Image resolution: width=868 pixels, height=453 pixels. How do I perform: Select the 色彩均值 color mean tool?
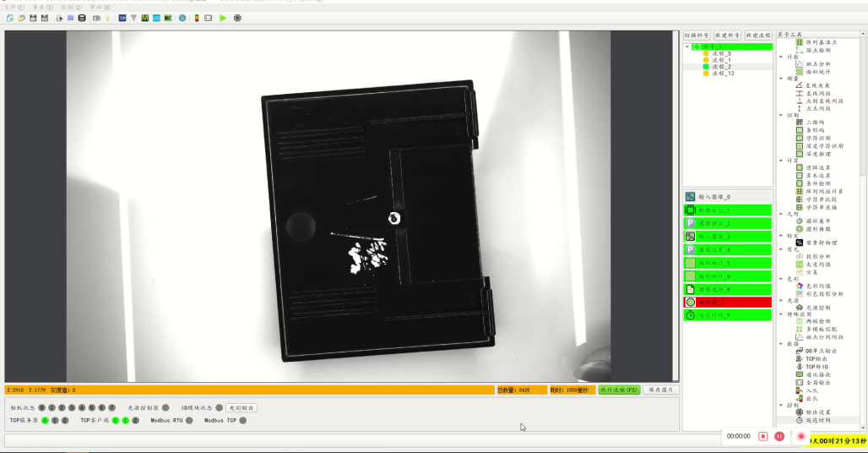814,286
